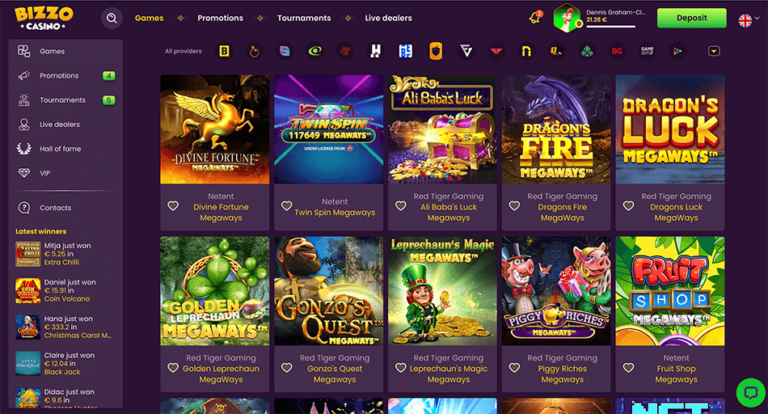Favorite Divine Fortune Megaways with heart
Viewport: 768px width, 414px height.
[174, 206]
